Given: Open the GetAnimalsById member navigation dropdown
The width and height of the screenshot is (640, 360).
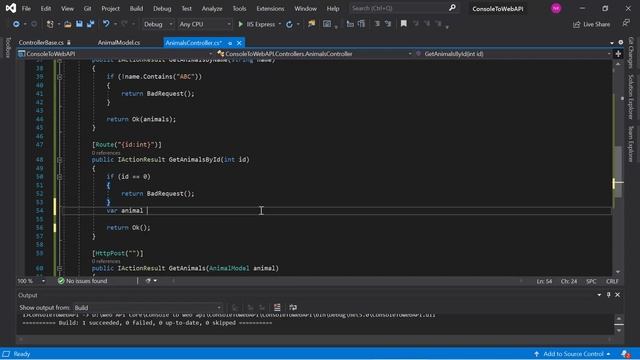Looking at the screenshot, I should [x=513, y=54].
